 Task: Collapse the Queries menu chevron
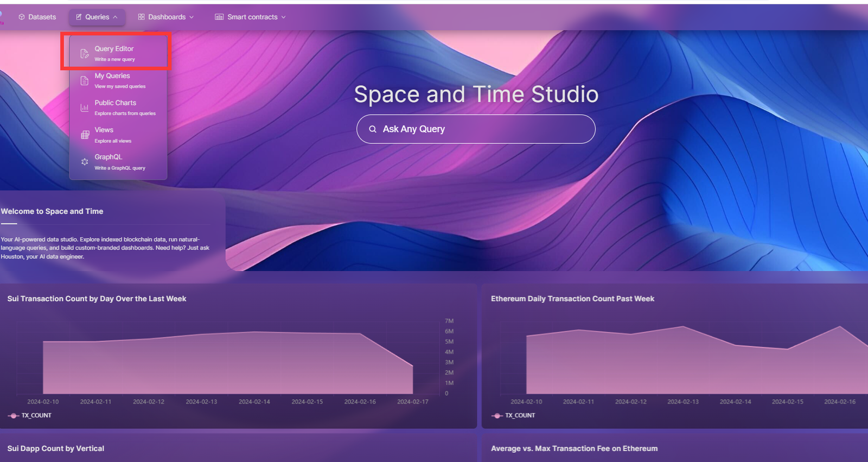pos(115,17)
